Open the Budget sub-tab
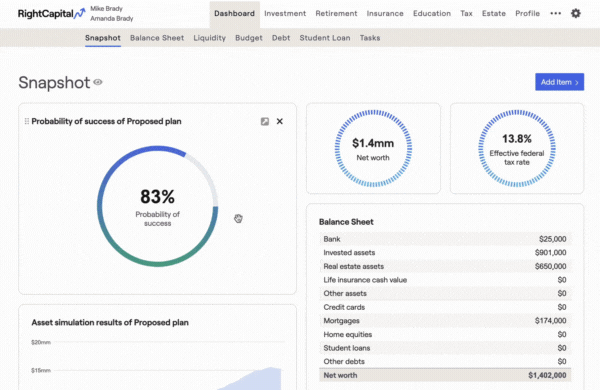 tap(249, 38)
